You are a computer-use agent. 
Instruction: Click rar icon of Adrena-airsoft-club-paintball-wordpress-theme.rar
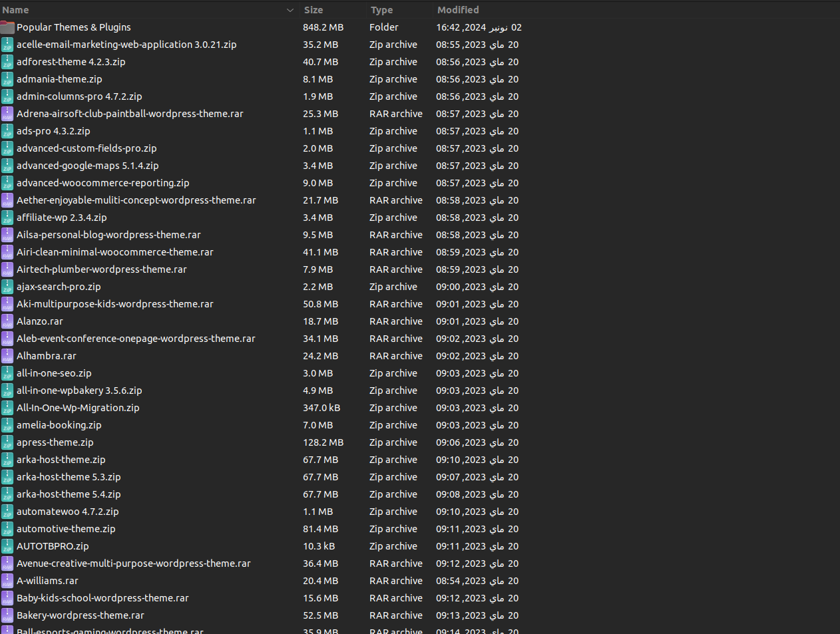(7, 114)
